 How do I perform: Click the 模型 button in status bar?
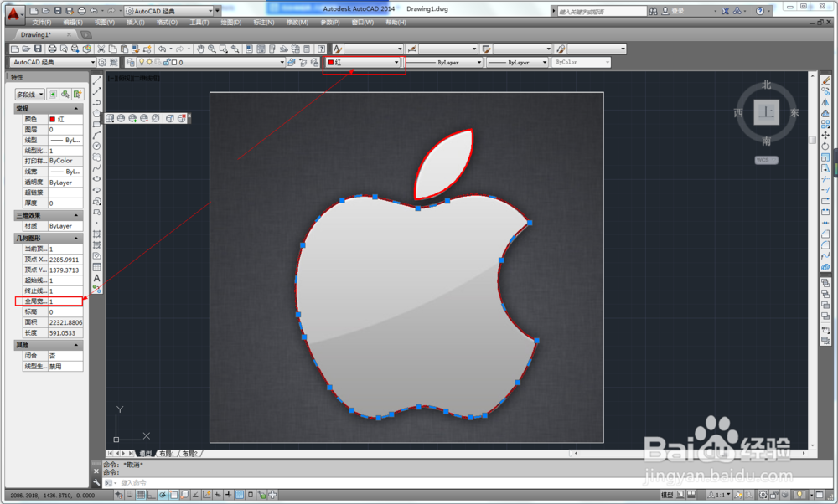point(667,495)
